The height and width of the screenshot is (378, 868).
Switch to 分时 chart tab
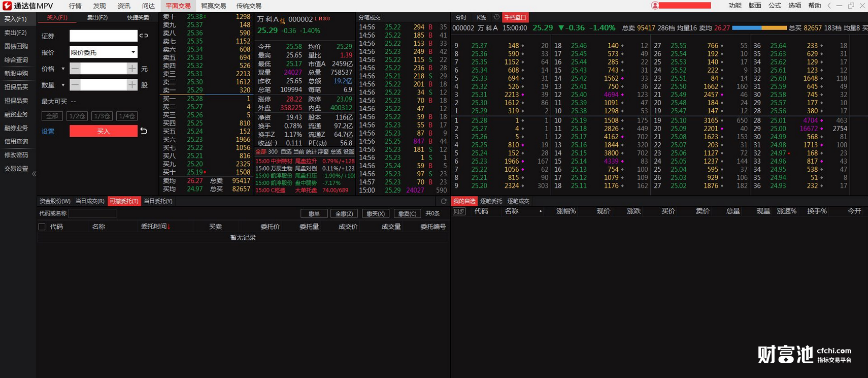point(461,17)
